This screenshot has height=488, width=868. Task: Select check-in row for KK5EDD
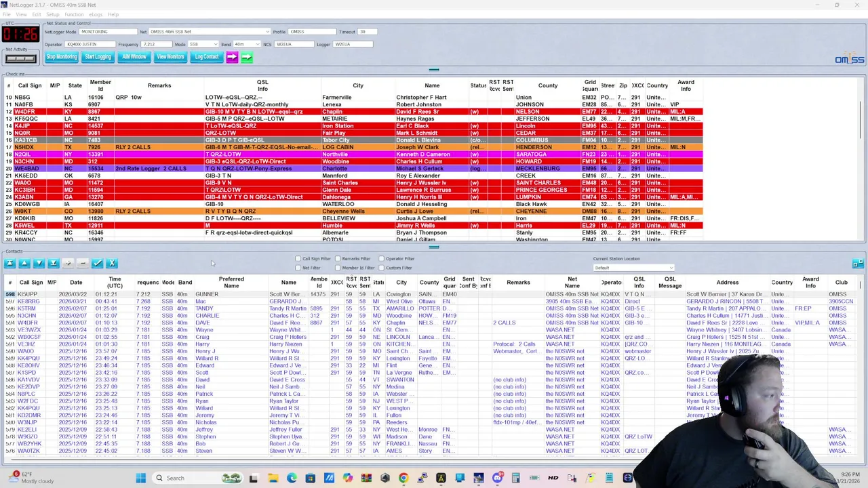(353, 176)
